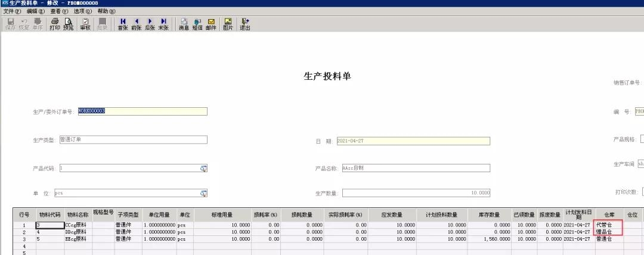644x255 pixels.
Task: Open the 文件 (File) menu
Action: (x=12, y=11)
